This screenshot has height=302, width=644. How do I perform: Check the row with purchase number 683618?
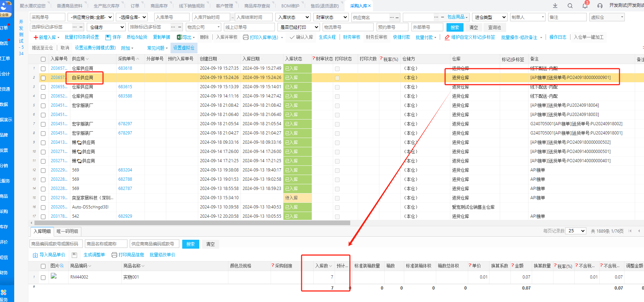43,69
